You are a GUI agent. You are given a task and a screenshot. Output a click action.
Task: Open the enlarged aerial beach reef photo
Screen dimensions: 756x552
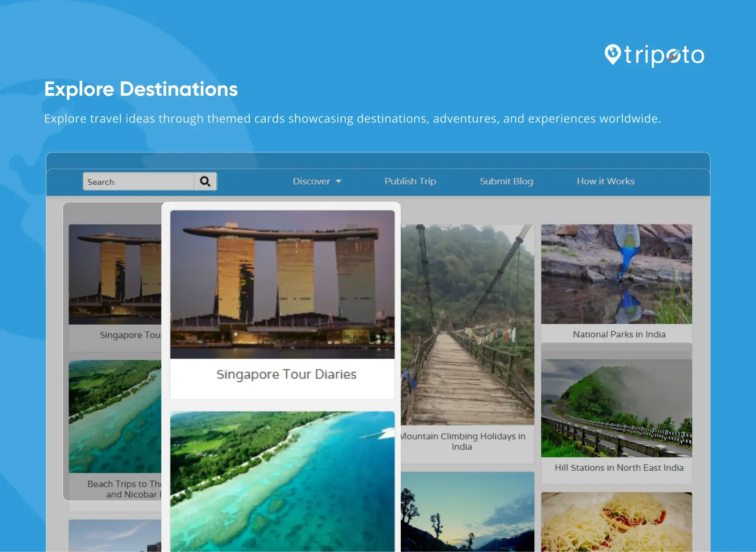coord(282,482)
